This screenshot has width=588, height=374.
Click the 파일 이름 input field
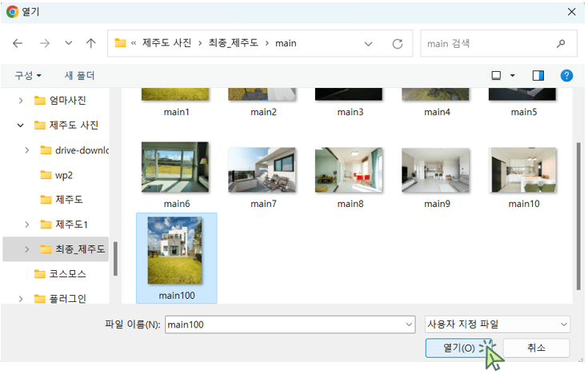[290, 324]
